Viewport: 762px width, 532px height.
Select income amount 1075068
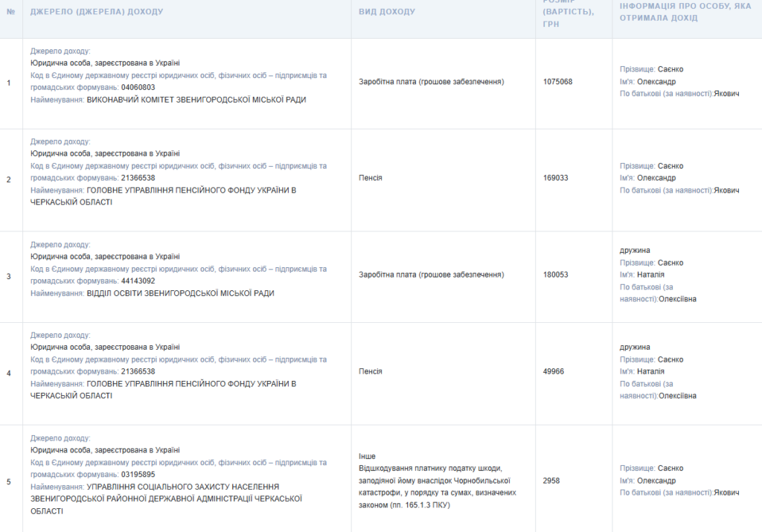coord(558,82)
